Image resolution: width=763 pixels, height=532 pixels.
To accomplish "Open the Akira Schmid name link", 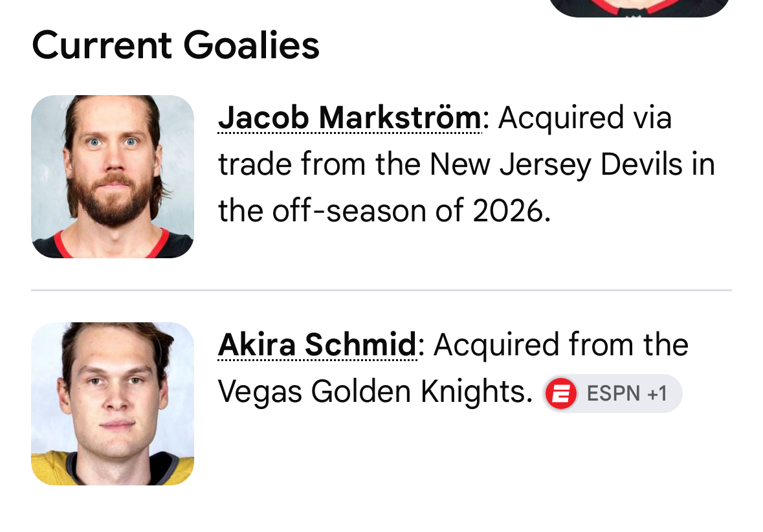I will click(317, 344).
